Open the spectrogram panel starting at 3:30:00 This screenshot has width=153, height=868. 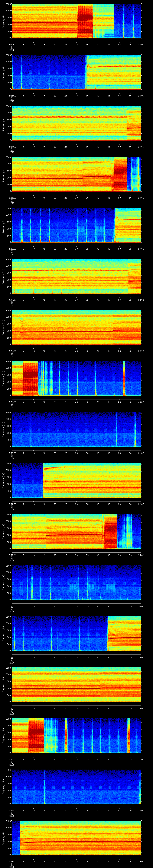tap(77, 429)
